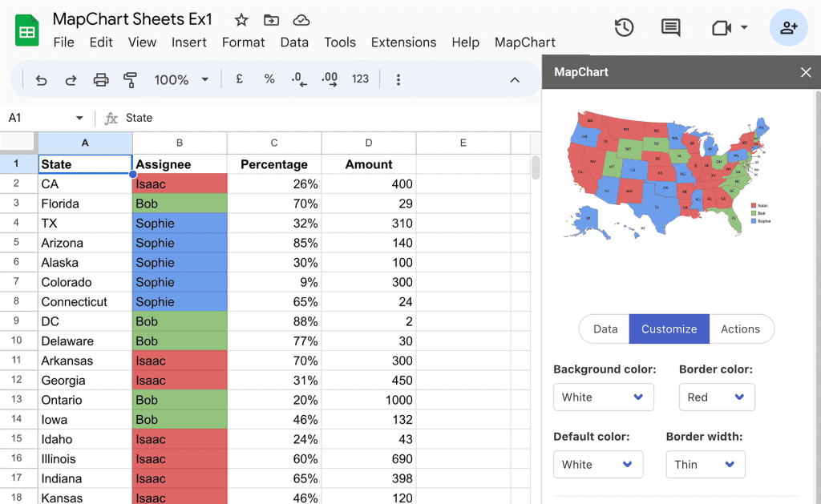Screen dimensions: 821x504
Task: Open the Background color dropdown
Action: tap(603, 397)
